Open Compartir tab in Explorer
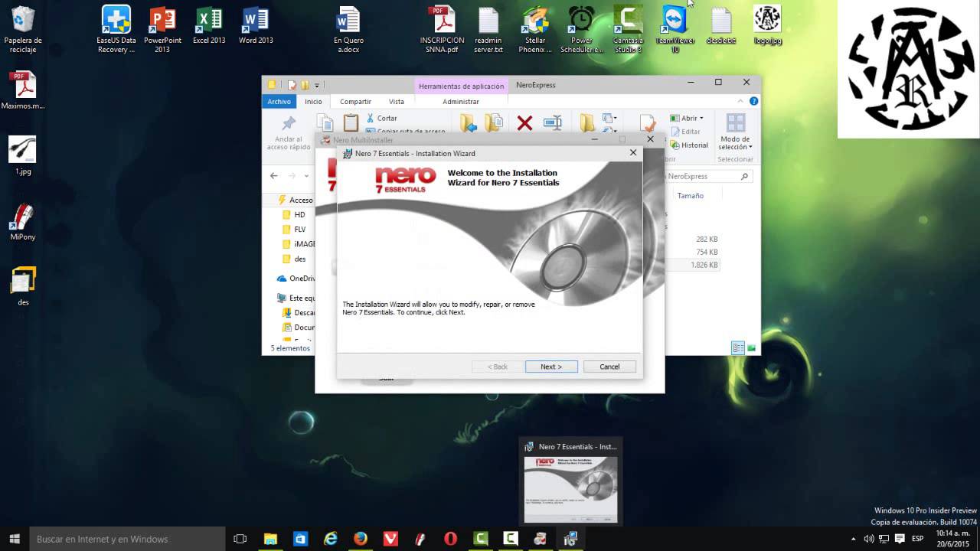The width and height of the screenshot is (980, 551). pyautogui.click(x=355, y=101)
